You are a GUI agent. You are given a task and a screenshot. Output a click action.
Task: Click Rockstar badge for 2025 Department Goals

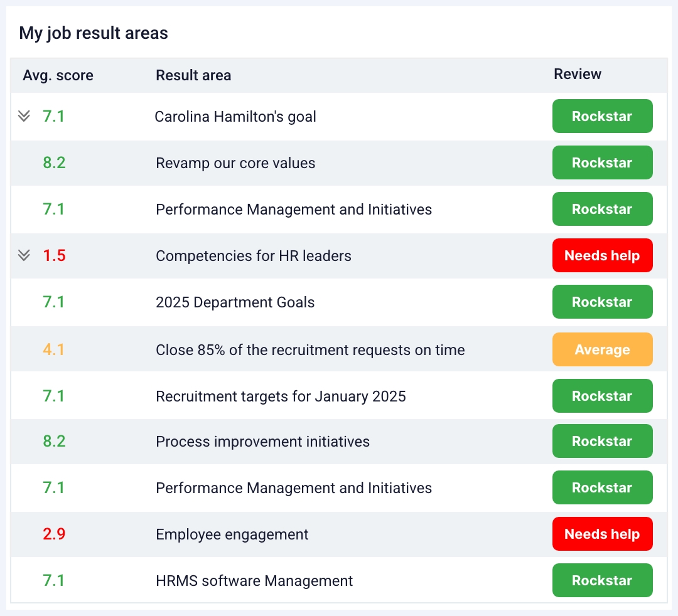602,302
